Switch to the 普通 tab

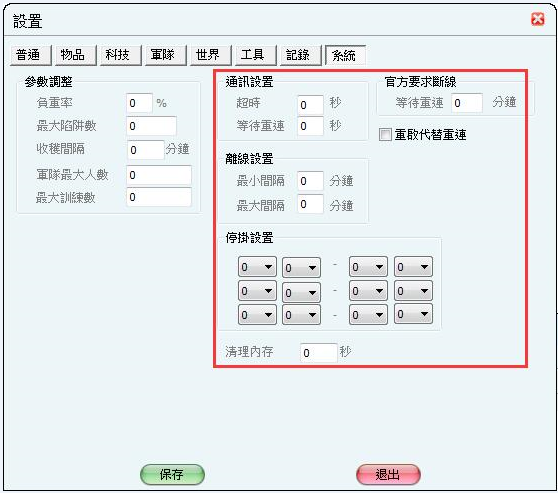pyautogui.click(x=31, y=55)
